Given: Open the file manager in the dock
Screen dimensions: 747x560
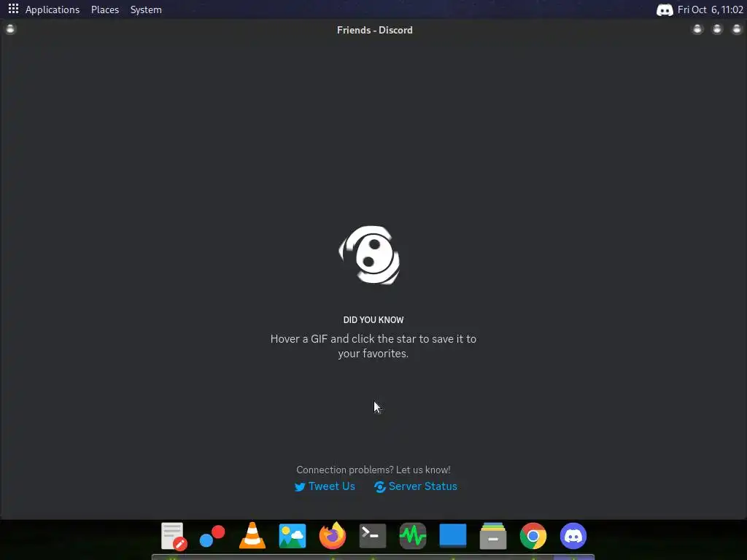Looking at the screenshot, I should [x=493, y=536].
